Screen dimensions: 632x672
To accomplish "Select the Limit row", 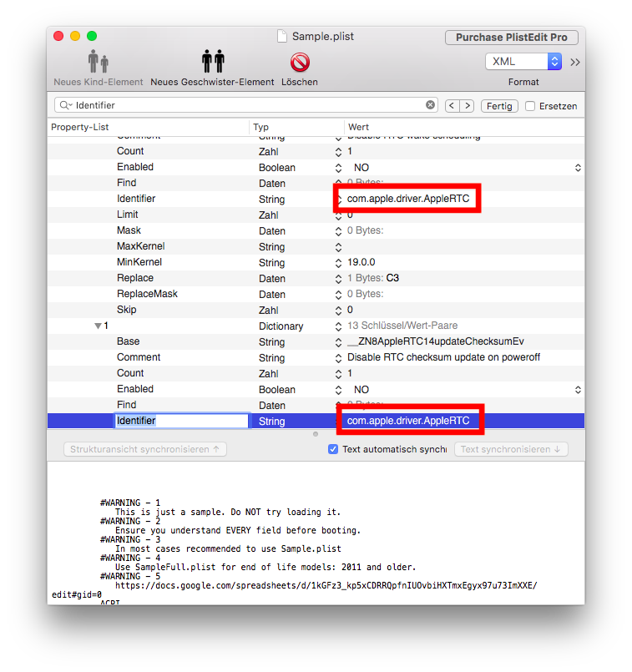I will point(316,215).
